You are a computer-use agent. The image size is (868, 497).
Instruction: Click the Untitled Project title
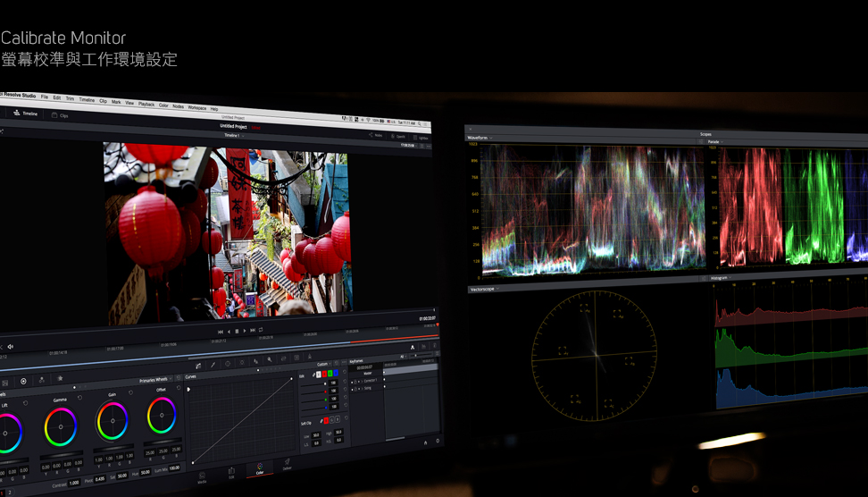[x=233, y=126]
